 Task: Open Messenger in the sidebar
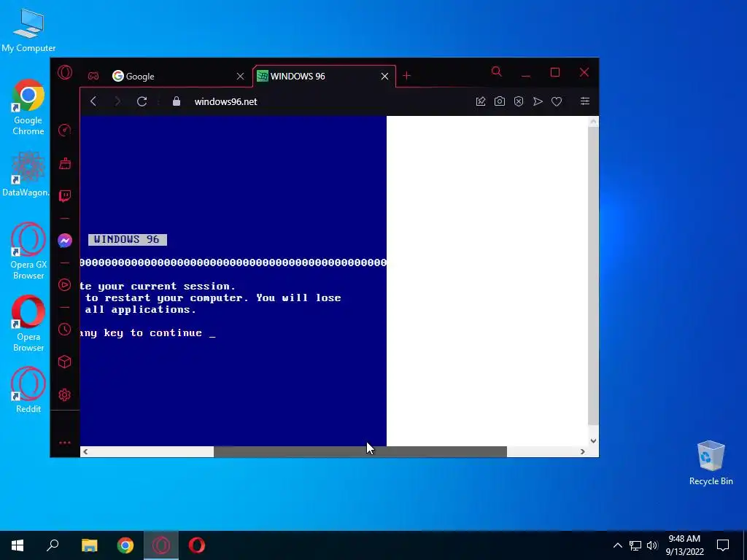[x=65, y=241]
